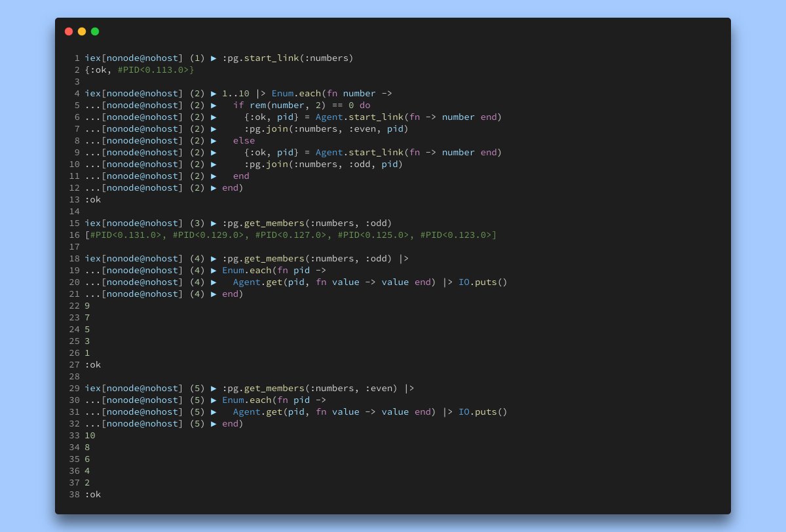Click output value '7' on line 23
The image size is (786, 532).
point(87,317)
